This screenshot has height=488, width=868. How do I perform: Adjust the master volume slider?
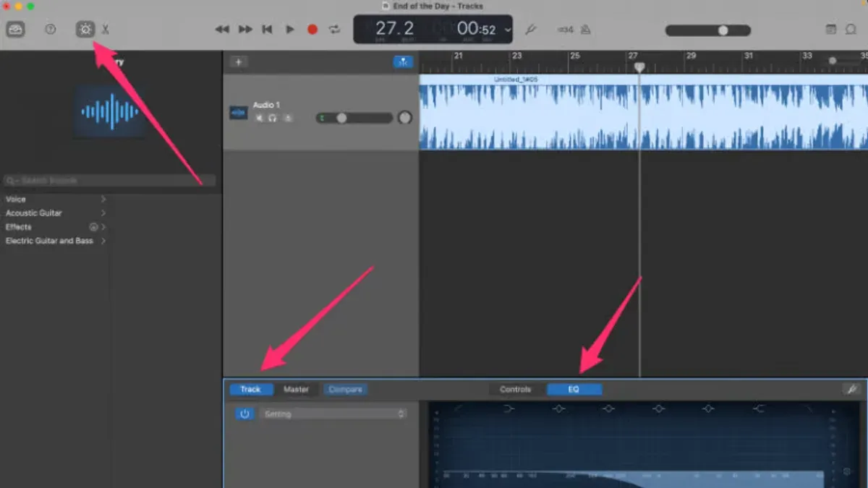(x=708, y=30)
